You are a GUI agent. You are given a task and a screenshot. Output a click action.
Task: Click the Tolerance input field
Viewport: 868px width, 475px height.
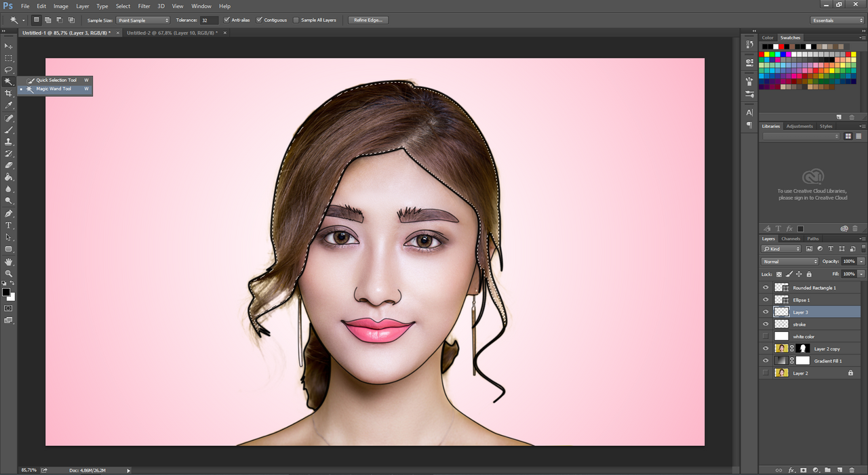[209, 20]
